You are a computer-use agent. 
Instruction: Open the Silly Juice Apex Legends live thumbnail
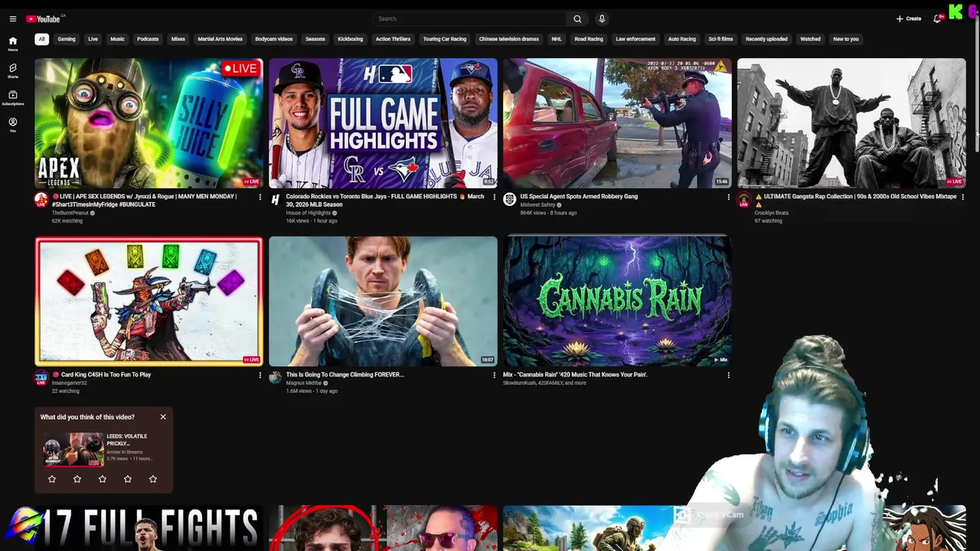click(149, 123)
